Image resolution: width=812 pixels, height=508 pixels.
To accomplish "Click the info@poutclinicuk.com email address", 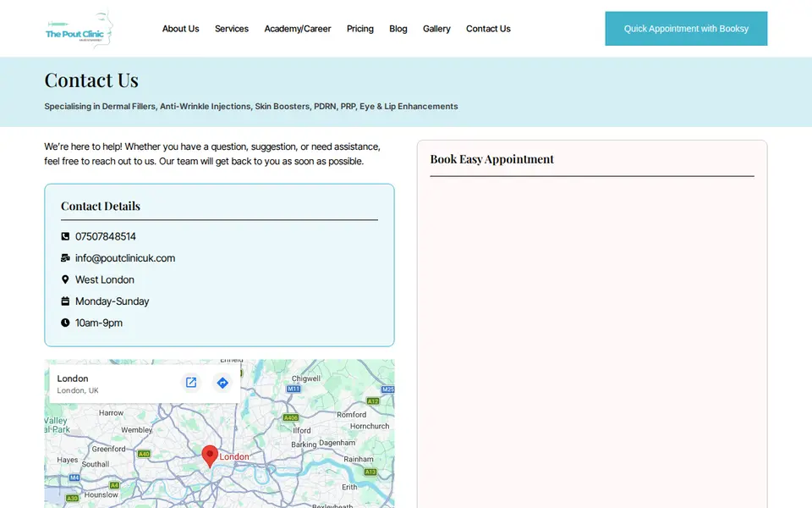I will (x=125, y=258).
